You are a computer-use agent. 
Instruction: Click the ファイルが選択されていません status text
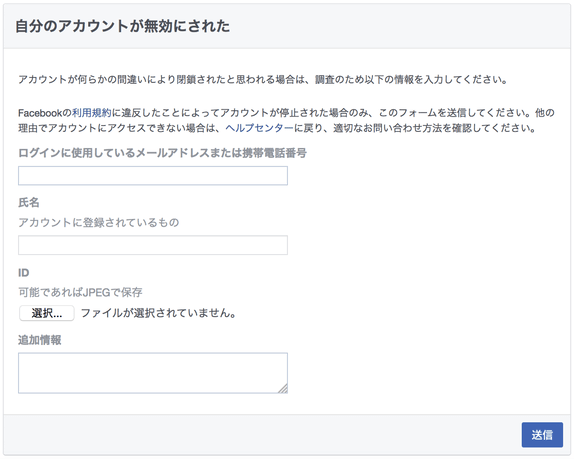point(159,313)
